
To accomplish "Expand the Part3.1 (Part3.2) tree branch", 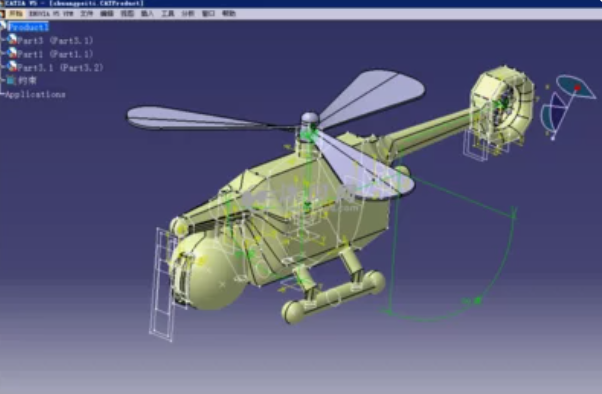I will (x=3, y=67).
